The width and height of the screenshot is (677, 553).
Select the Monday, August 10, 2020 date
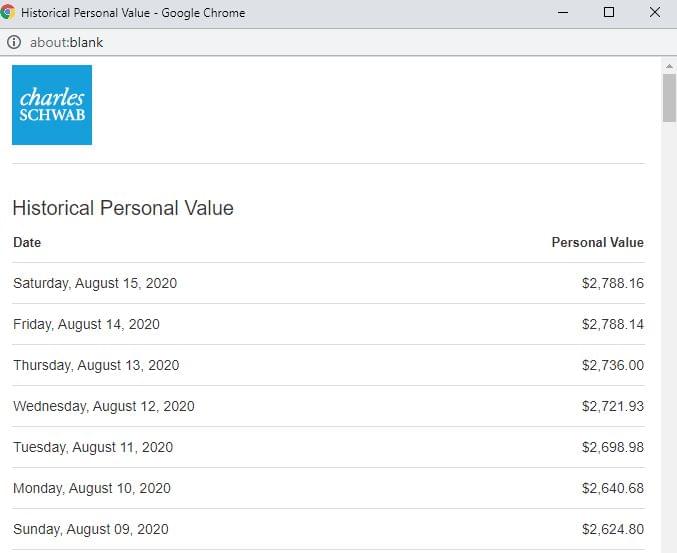[x=92, y=489]
